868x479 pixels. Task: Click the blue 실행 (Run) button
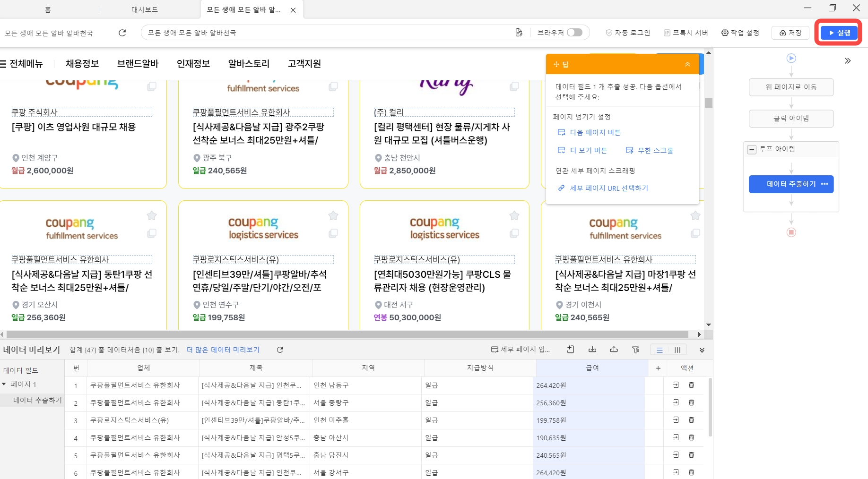[839, 33]
